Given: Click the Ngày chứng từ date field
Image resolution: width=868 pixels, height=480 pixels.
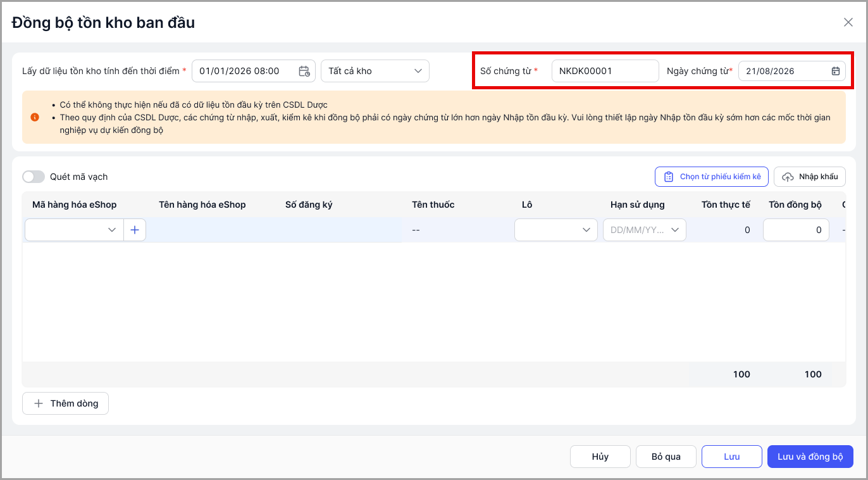Looking at the screenshot, I should 792,71.
